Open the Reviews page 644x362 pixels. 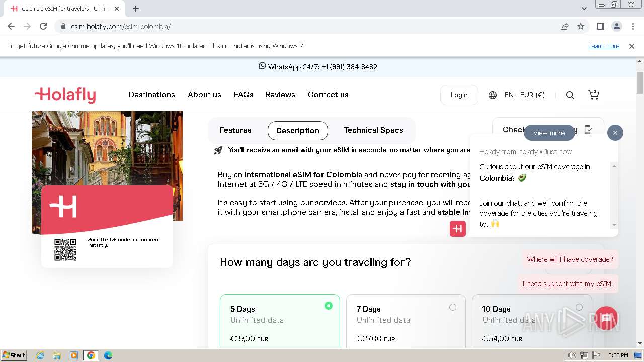click(x=280, y=95)
